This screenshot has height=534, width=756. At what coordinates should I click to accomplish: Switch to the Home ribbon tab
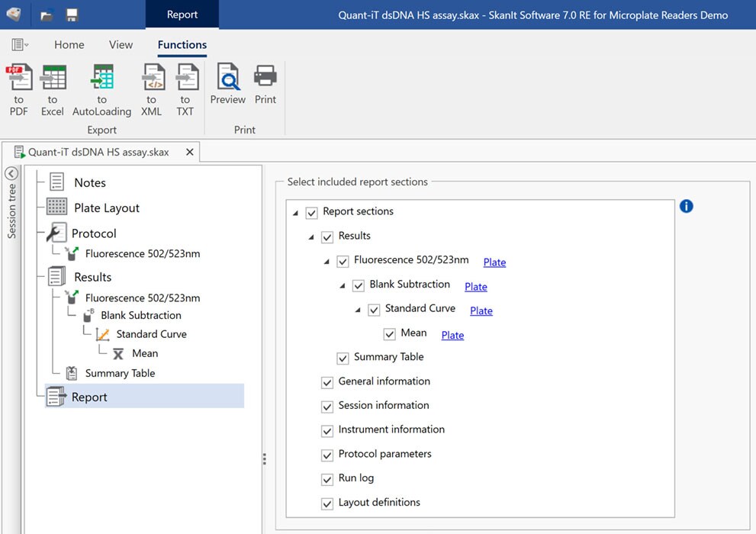point(69,45)
